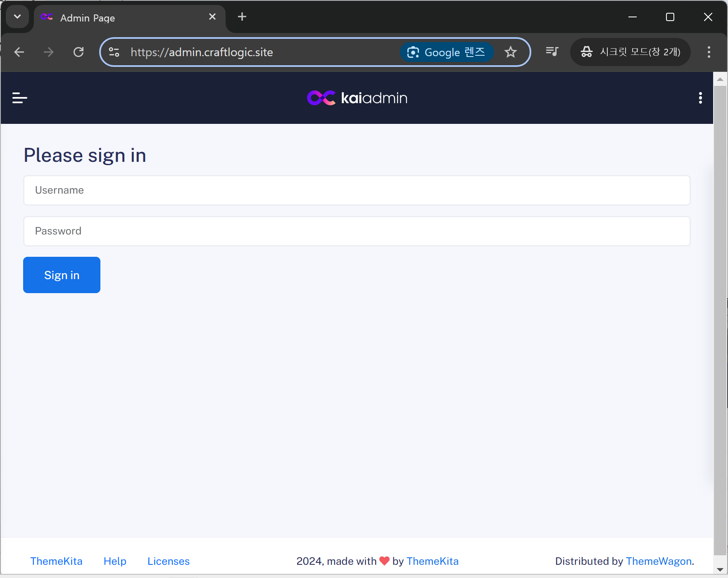
Task: Open the Licenses footer link
Action: pyautogui.click(x=169, y=561)
